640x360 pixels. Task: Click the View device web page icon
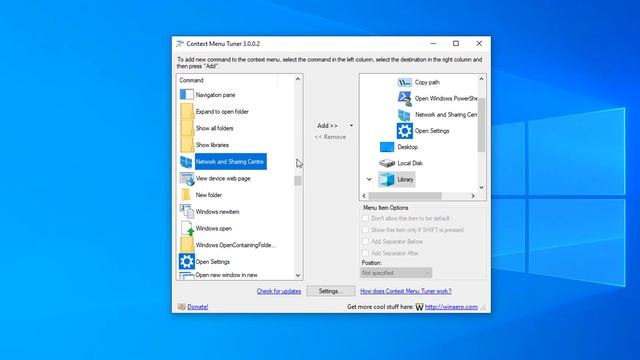pos(187,179)
